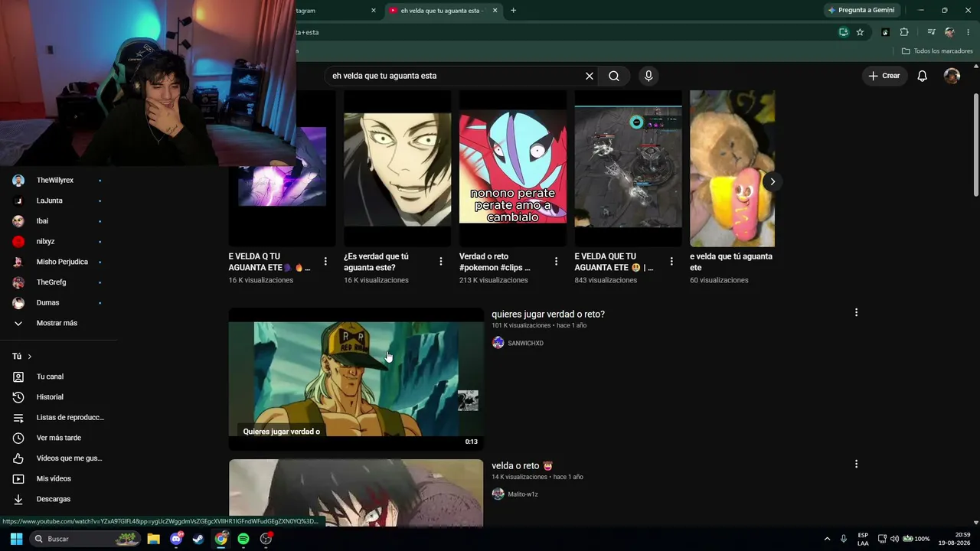Image resolution: width=980 pixels, height=551 pixels.
Task: Open the 'Verdad o reto #pokemon' short thumbnail
Action: 512,168
